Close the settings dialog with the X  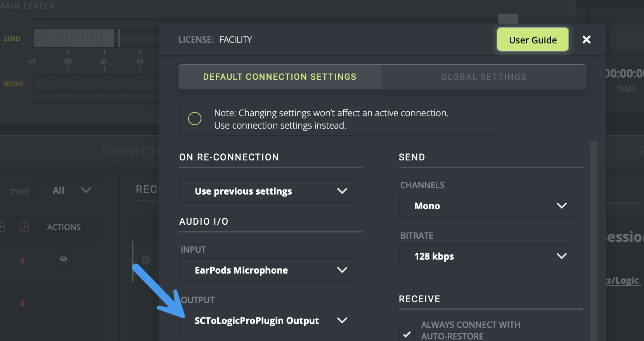click(x=586, y=40)
